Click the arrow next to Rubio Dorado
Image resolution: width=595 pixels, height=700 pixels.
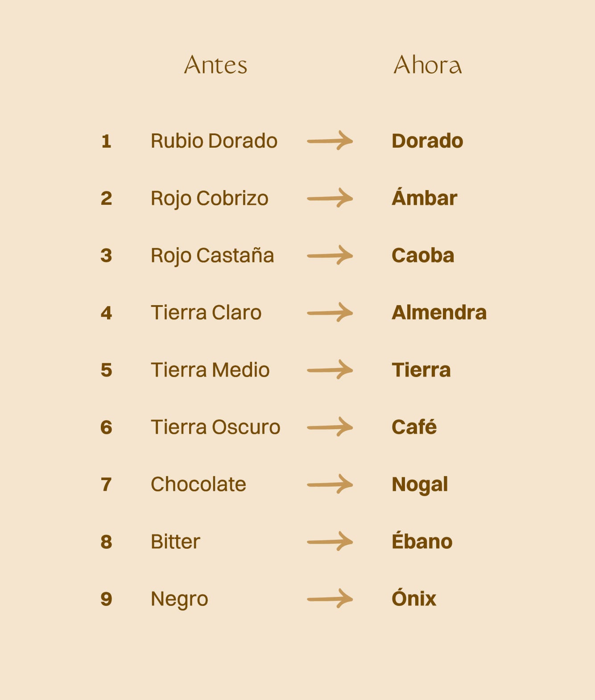330,141
